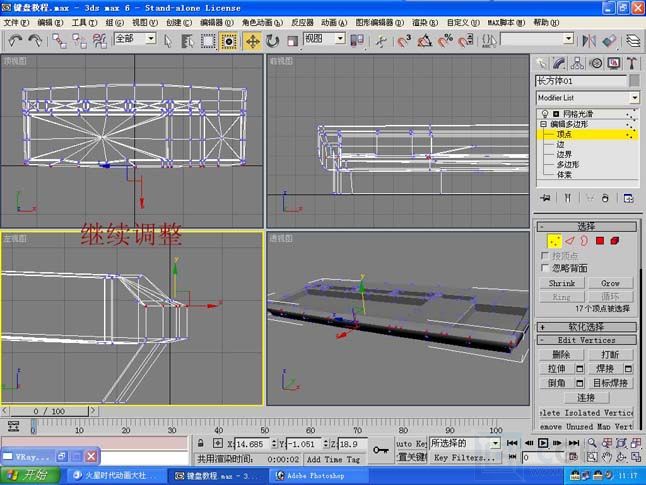Click the Redo arrow in toolbar

35,40
